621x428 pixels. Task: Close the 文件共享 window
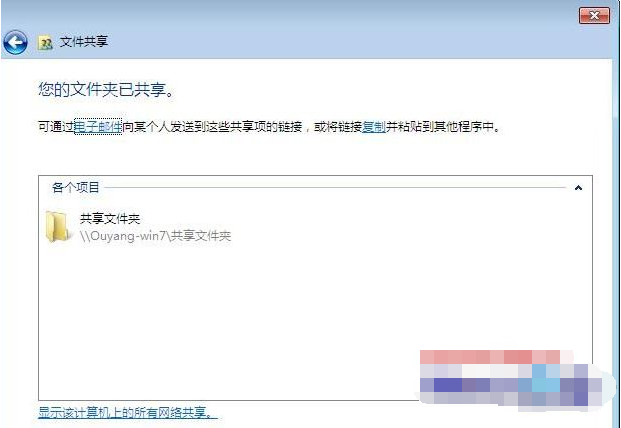click(594, 16)
